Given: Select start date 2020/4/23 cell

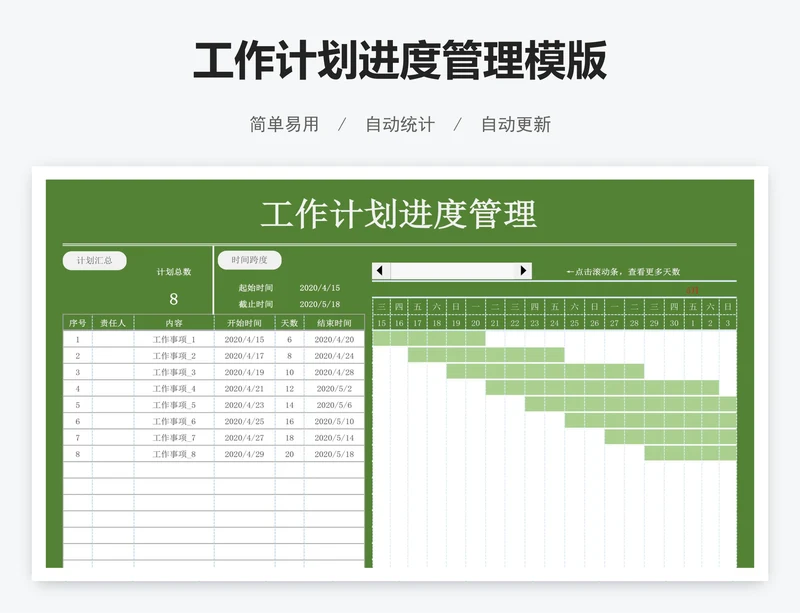Looking at the screenshot, I should tap(244, 405).
